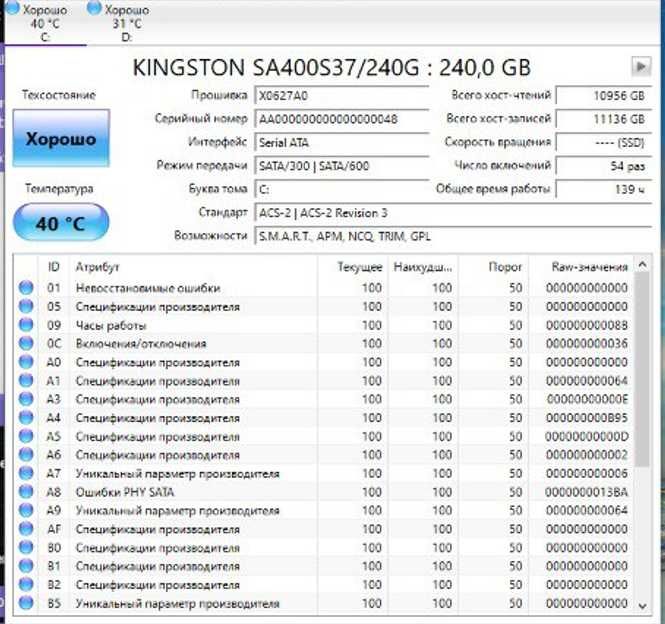
Task: Sort by the Raw-значения column header
Action: (x=581, y=267)
